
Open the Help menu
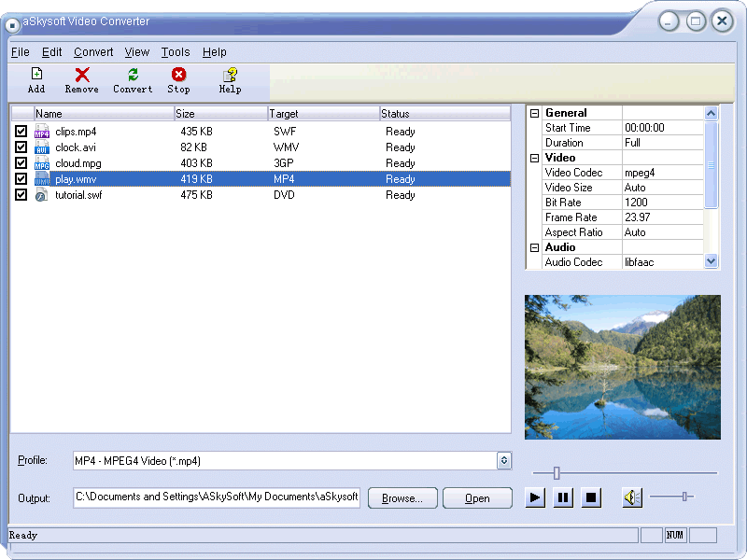[215, 52]
